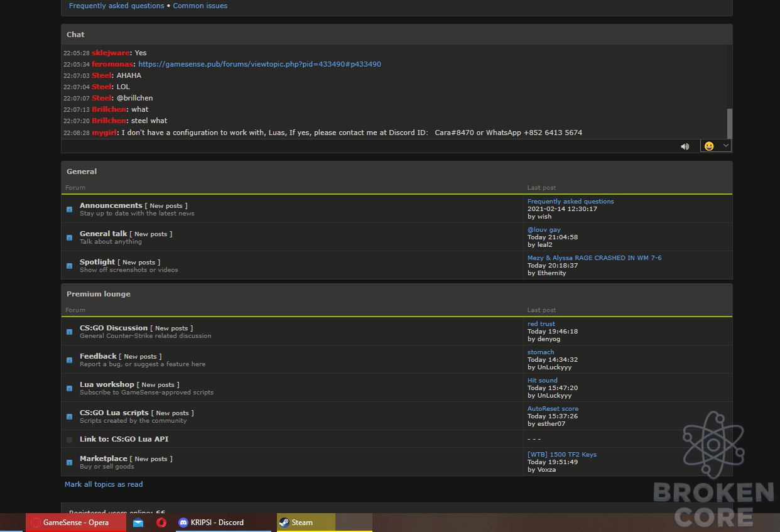This screenshot has width=780, height=532.
Task: Open the gamesense.pub viewtopic link in chat
Action: click(259, 64)
